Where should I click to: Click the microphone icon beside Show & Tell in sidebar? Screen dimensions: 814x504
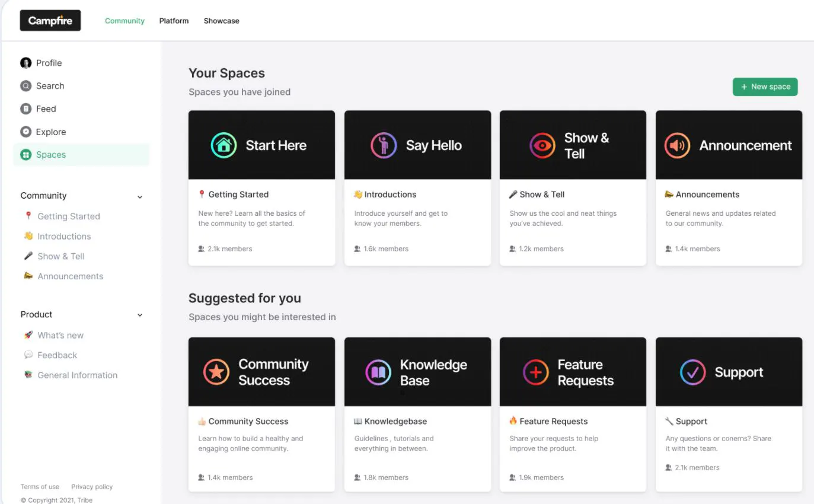click(28, 256)
